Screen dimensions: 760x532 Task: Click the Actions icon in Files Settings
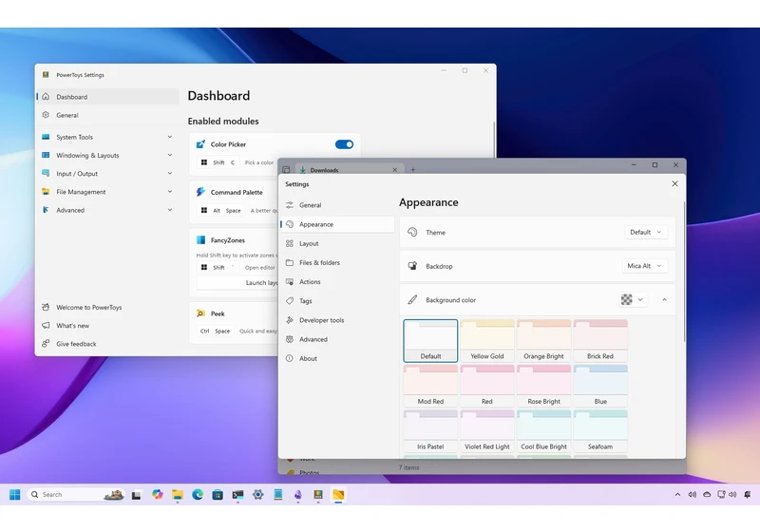tap(290, 281)
